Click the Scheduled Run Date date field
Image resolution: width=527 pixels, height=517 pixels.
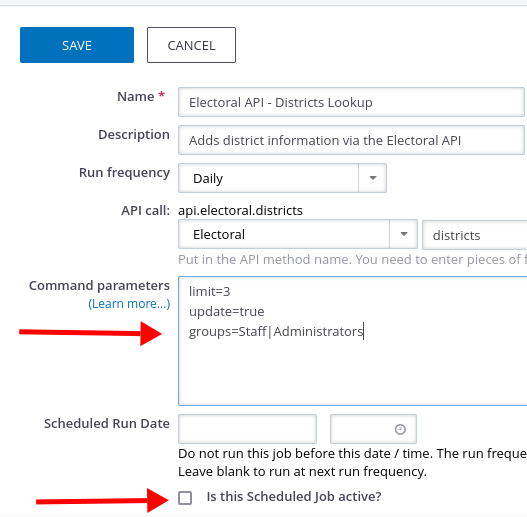[247, 429]
